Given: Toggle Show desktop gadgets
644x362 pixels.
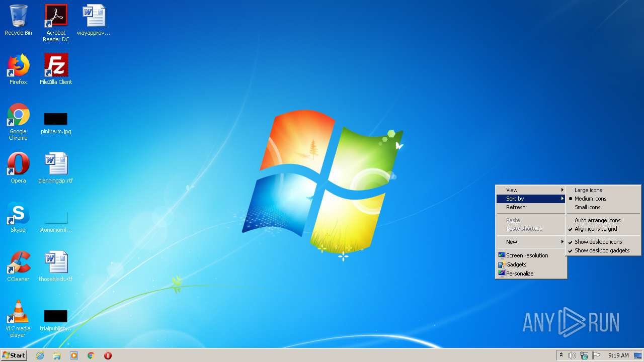Looking at the screenshot, I should pos(603,250).
